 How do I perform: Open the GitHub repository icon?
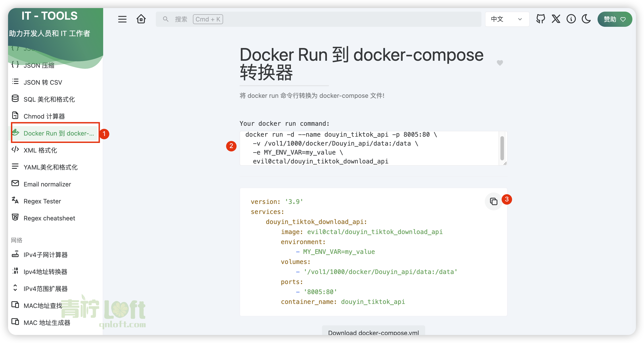pyautogui.click(x=540, y=19)
